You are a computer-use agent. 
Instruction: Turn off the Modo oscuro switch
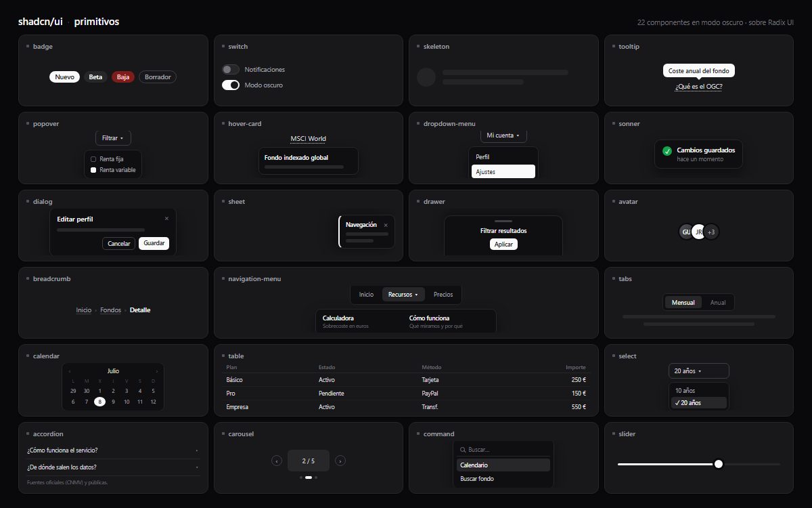(x=231, y=85)
